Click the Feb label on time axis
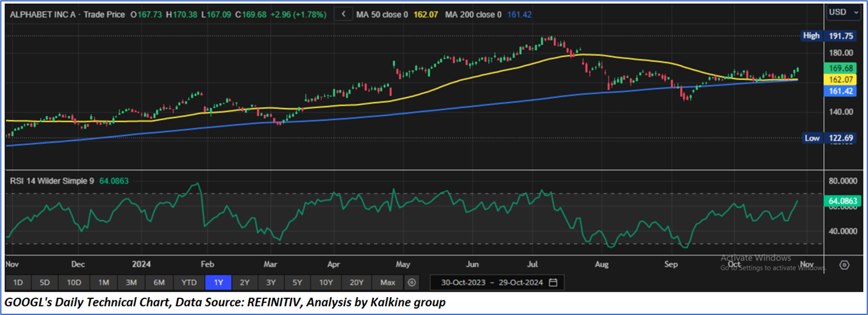 [207, 264]
